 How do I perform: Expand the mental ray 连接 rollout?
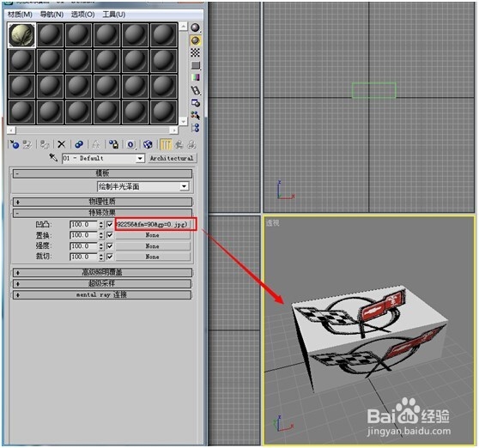coord(102,294)
